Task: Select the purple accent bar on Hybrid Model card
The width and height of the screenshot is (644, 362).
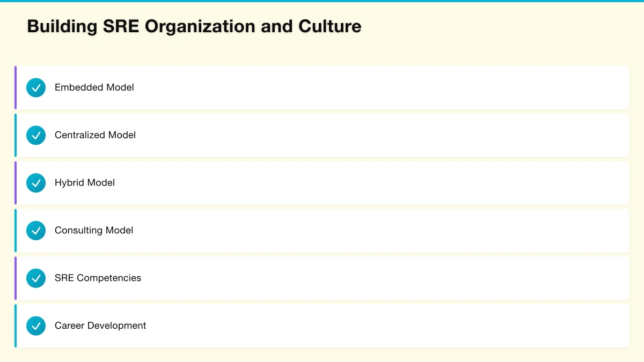Action: tap(16, 183)
